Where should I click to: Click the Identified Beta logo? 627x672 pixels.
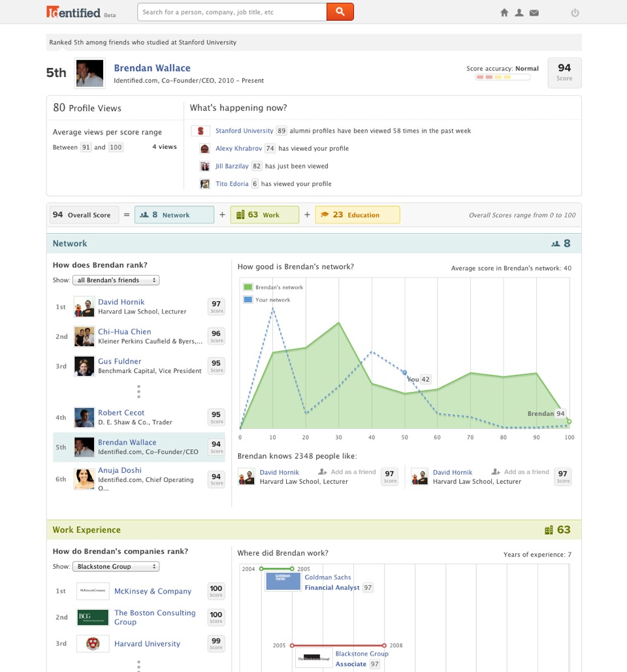(80, 12)
